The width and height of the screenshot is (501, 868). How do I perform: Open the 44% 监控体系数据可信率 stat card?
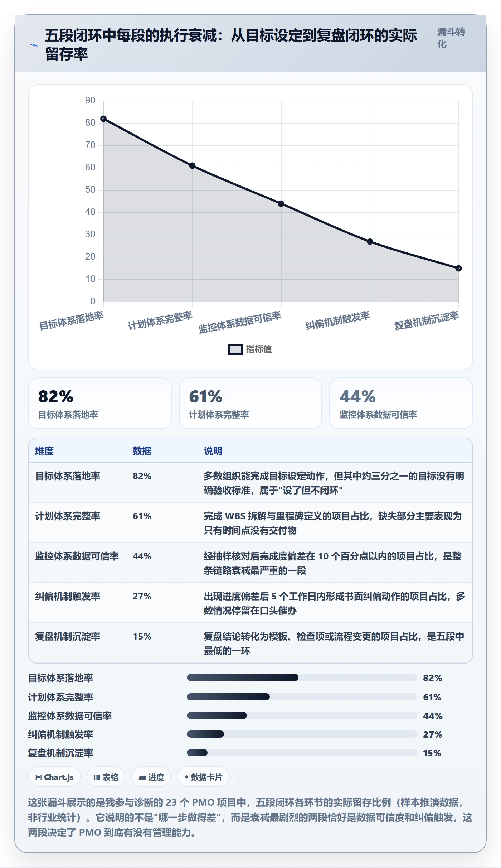pos(401,403)
